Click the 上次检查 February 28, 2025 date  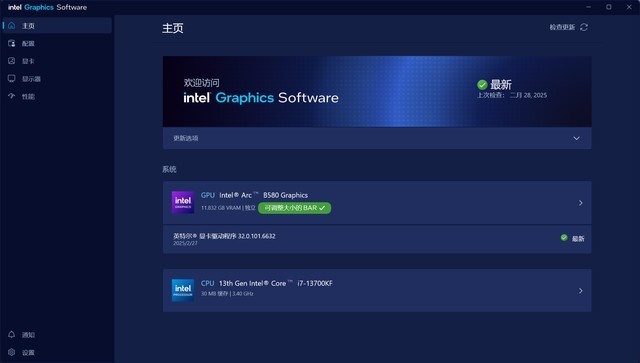512,95
